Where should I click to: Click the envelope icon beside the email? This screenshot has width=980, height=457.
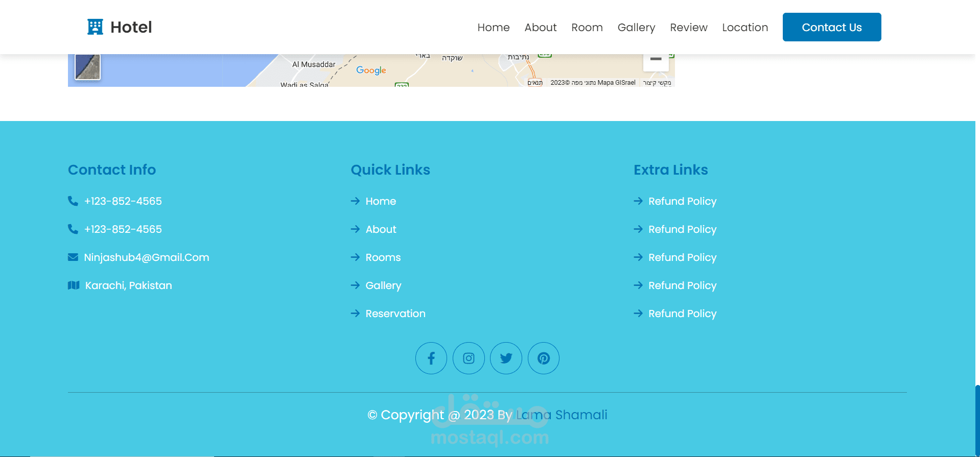point(73,257)
